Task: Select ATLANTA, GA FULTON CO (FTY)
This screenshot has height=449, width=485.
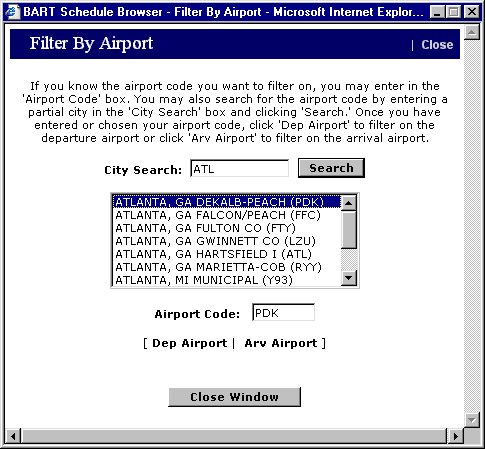Action: point(227,228)
